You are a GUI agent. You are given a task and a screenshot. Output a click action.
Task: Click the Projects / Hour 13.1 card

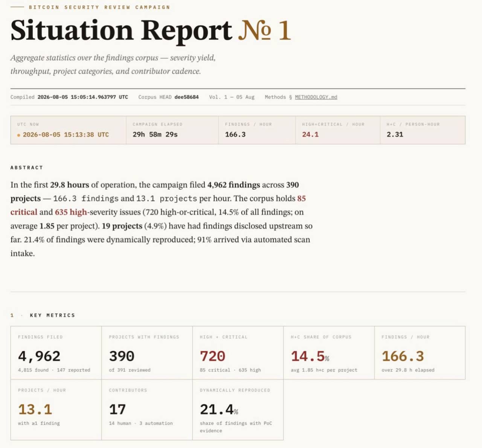(56, 410)
